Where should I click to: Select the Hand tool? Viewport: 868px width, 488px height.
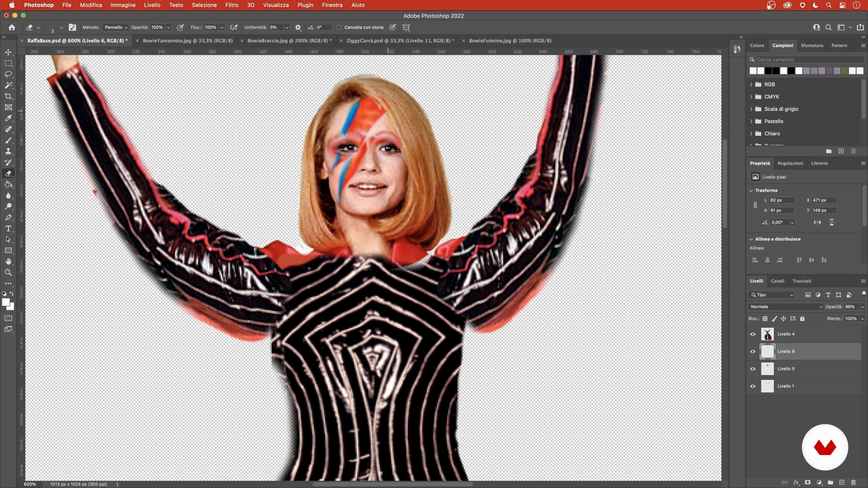click(x=8, y=262)
